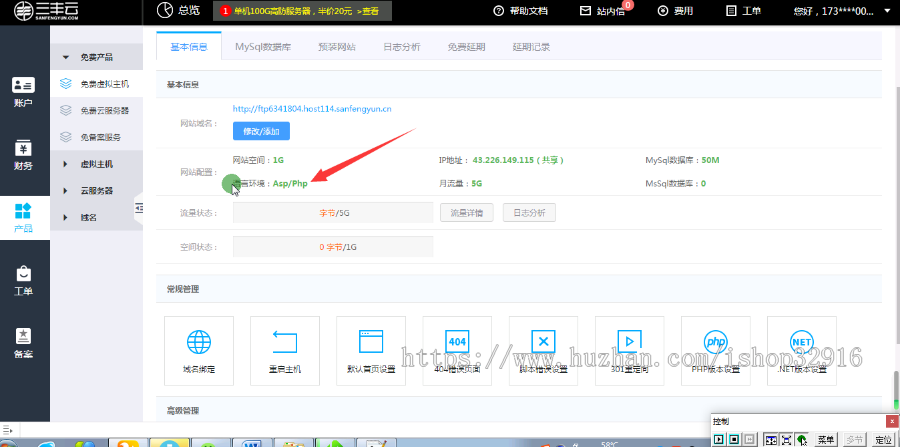The height and width of the screenshot is (447, 900).
Task: Expand the 云服务器 menu group
Action: pos(94,190)
